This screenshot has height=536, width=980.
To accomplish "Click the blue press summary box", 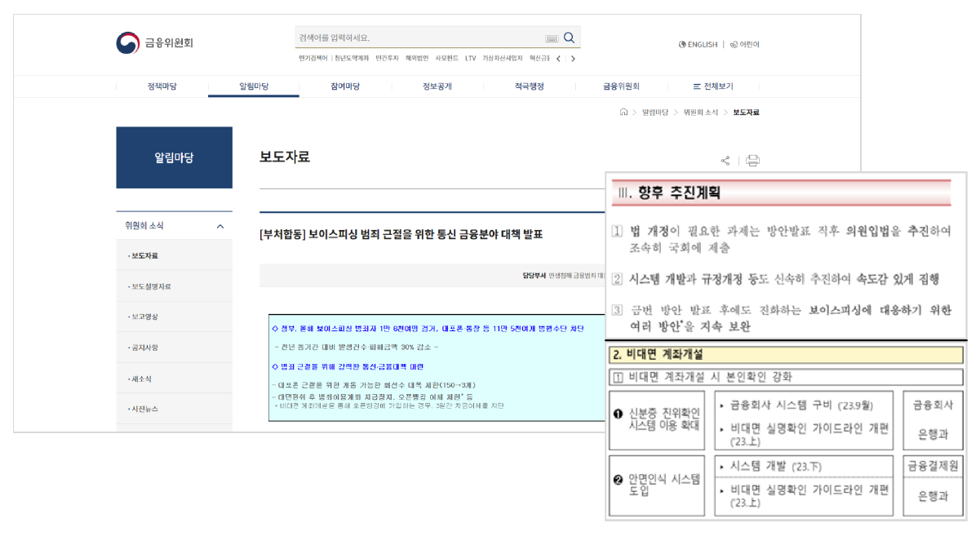I will click(x=437, y=368).
